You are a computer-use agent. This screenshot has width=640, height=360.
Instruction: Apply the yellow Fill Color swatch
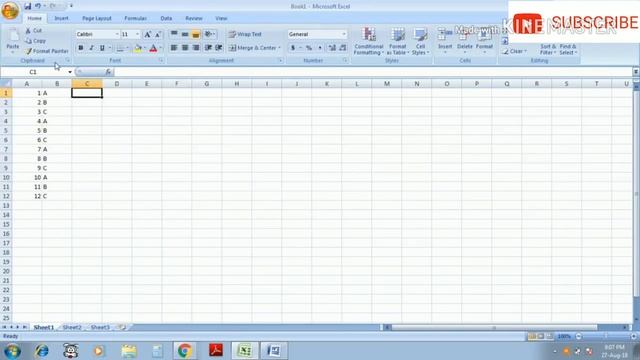tap(138, 48)
